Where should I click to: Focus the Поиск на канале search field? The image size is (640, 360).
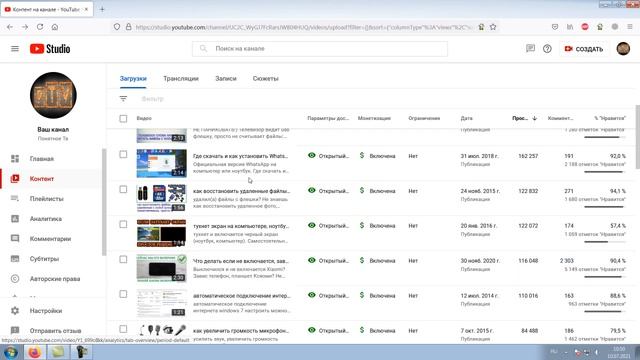pos(320,49)
